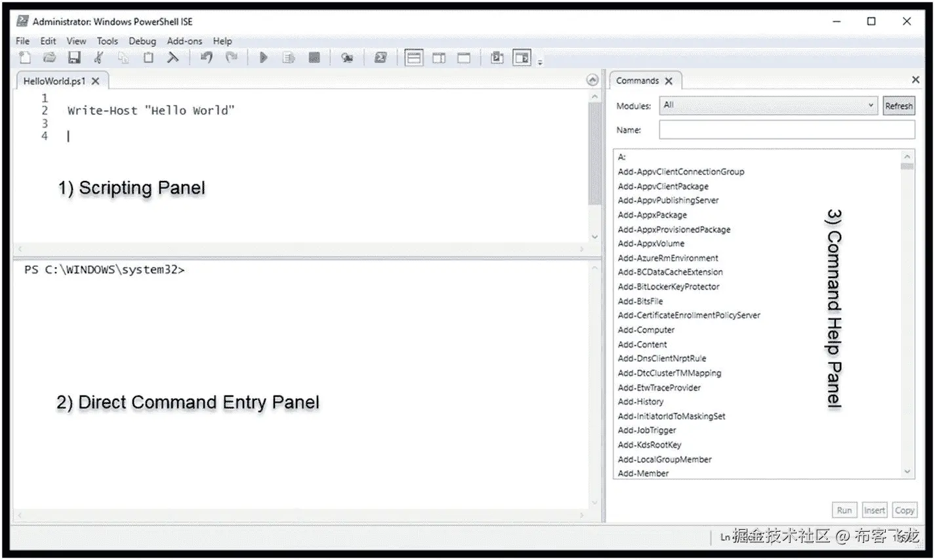Select Add-AzureRmEnvironment command
935x560 pixels.
tap(668, 258)
